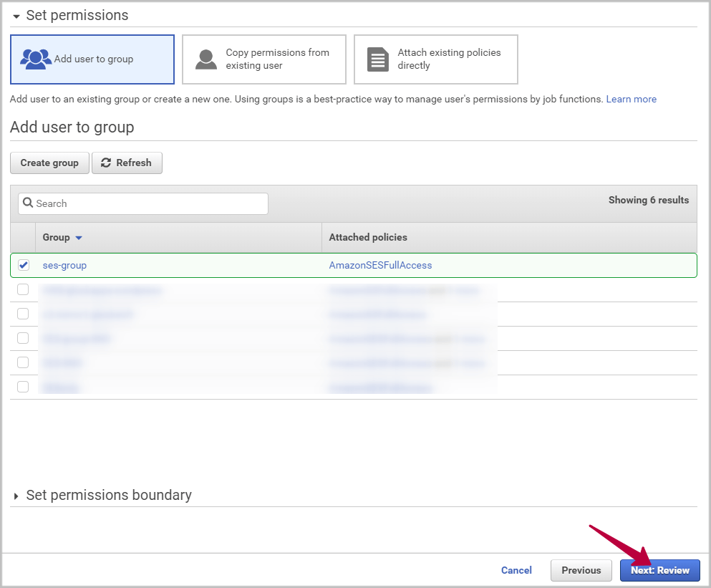Click the policy document icon
The image size is (711, 588).
click(378, 59)
